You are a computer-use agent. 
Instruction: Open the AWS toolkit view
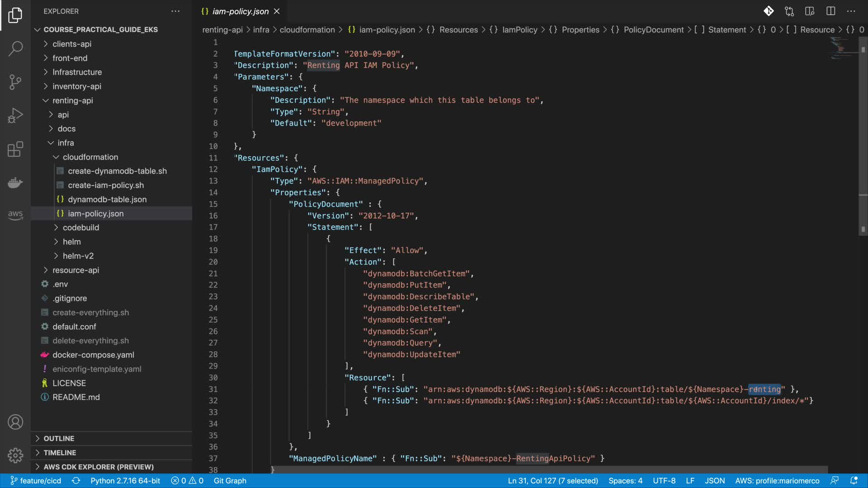click(x=15, y=215)
